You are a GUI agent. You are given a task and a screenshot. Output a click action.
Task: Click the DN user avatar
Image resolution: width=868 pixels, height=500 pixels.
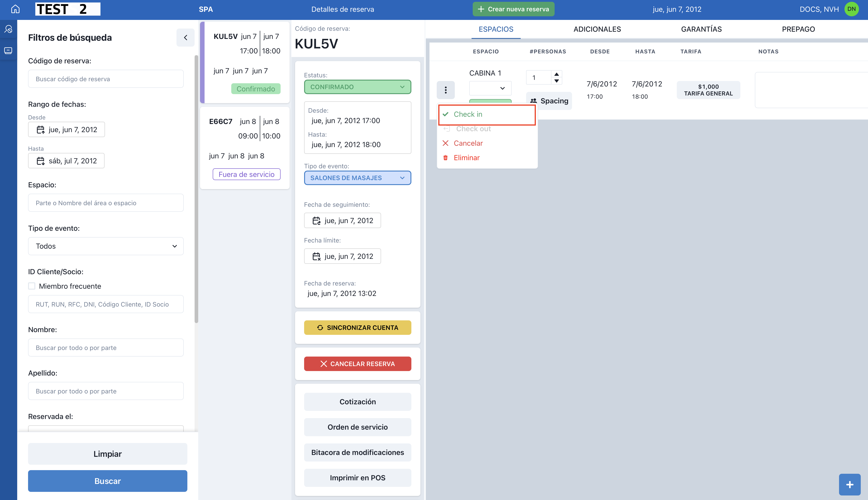pyautogui.click(x=851, y=9)
